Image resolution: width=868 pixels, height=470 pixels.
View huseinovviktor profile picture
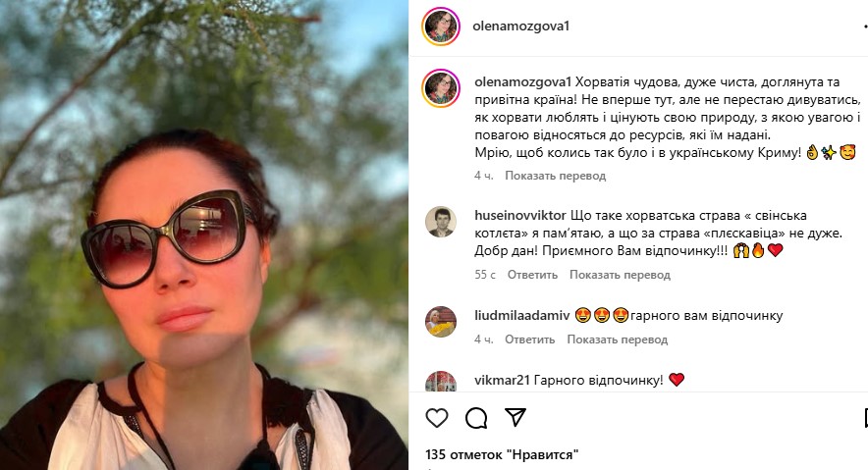coord(441,222)
